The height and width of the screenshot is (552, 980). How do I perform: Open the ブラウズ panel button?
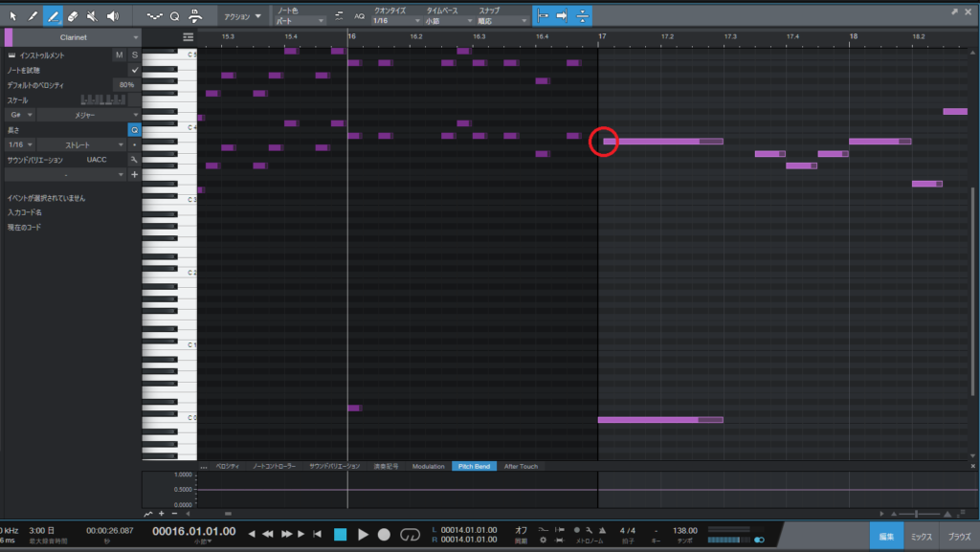point(960,537)
